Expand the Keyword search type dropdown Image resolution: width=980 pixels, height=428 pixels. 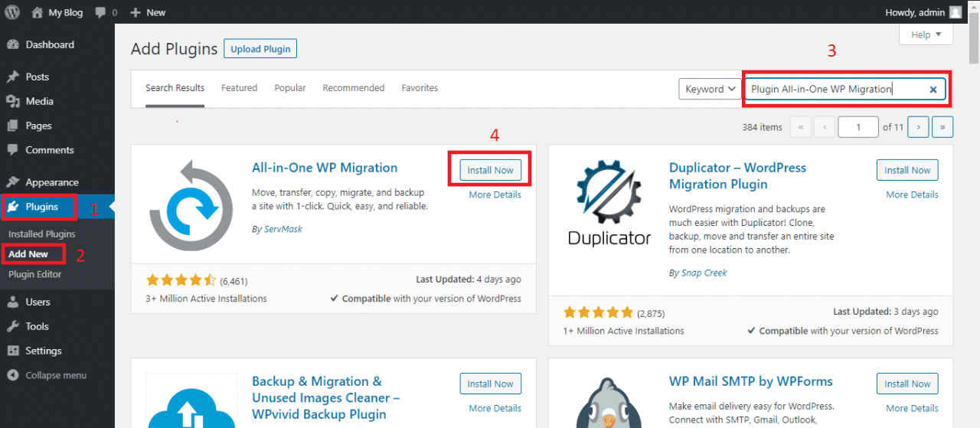coord(710,89)
